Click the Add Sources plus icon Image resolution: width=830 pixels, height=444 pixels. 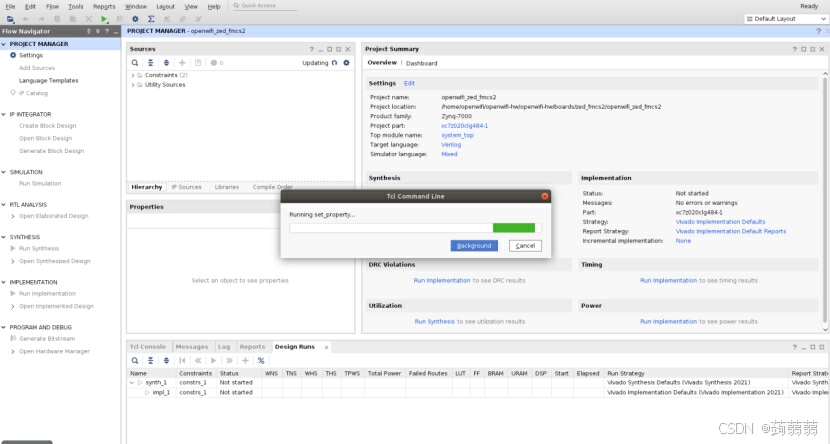(x=182, y=63)
